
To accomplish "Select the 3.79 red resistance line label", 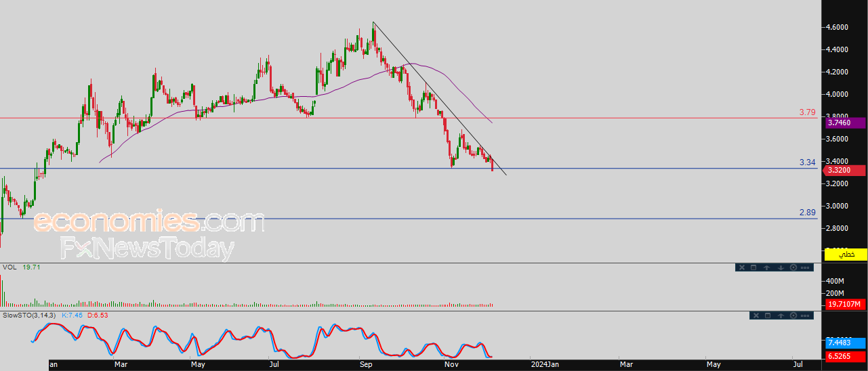I will [x=807, y=112].
